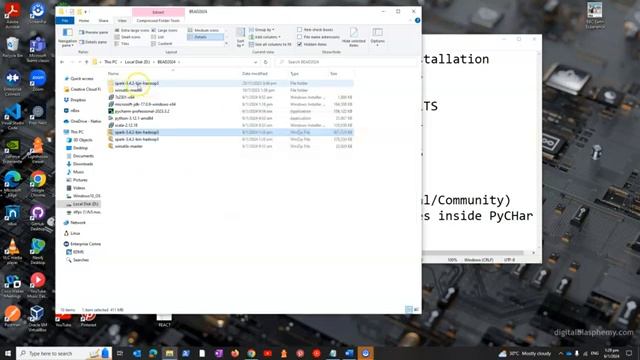The image size is (640, 360).
Task: Go to This PC in address breadcrumb
Action: coord(110,62)
